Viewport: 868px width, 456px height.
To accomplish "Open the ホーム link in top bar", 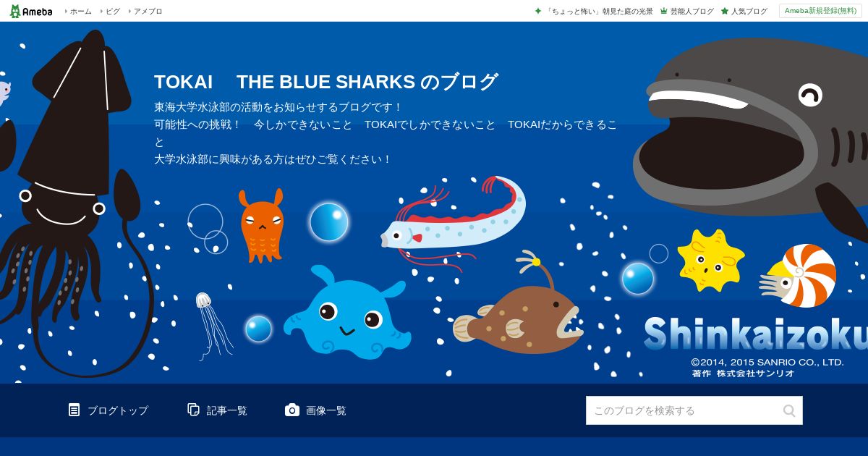I will coord(80,11).
